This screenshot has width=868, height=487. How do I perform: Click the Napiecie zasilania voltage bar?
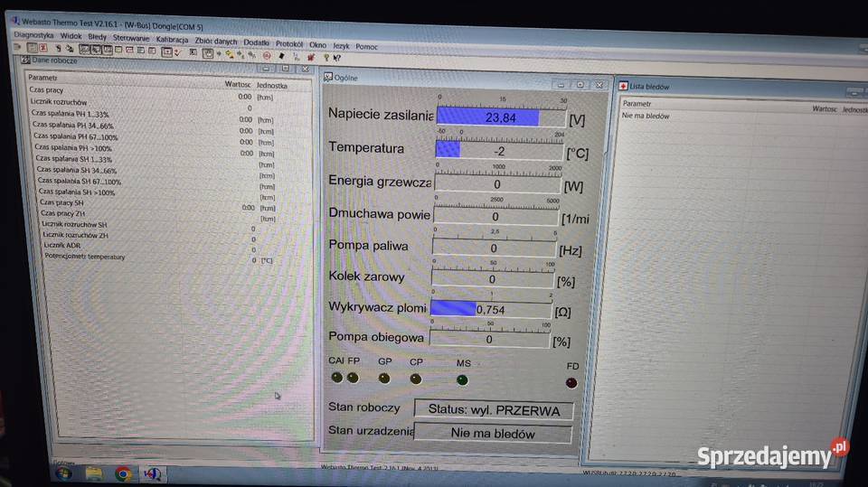501,117
